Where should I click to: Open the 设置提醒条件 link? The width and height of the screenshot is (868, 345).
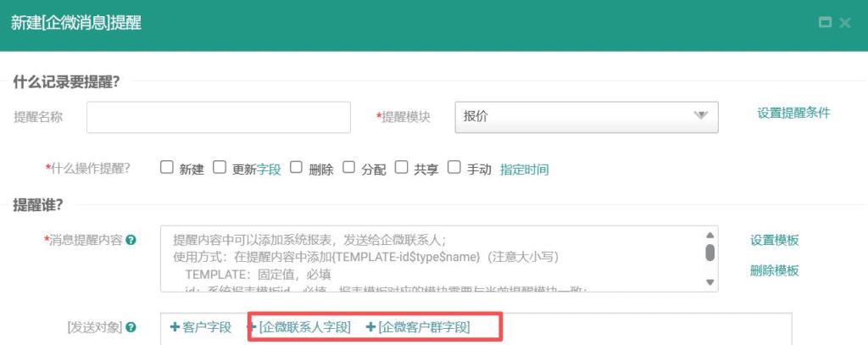click(793, 113)
